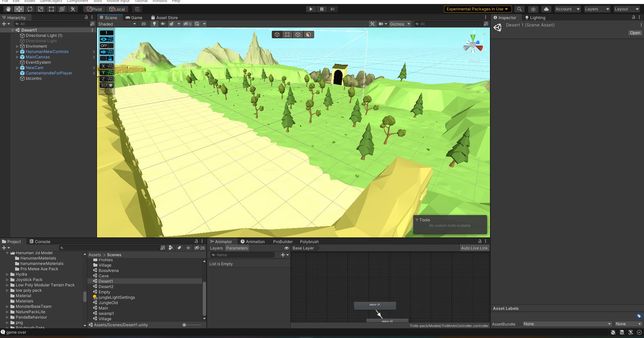Screen dimensions: 644x338
Task: Expand HanumanNewControls in Hierarchy
Action: click(17, 52)
